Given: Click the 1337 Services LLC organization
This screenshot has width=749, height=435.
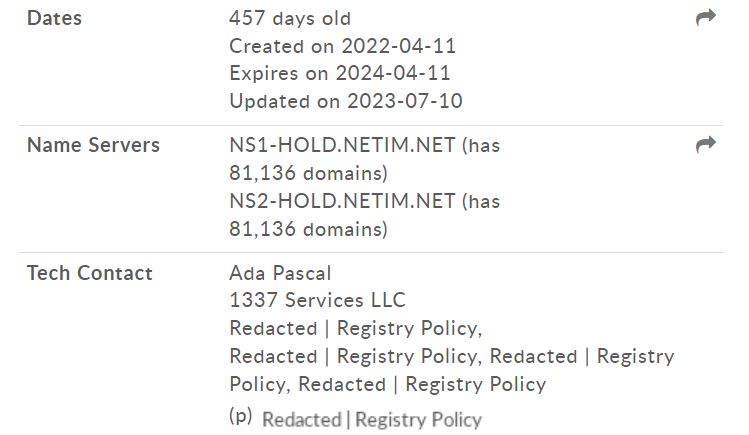Looking at the screenshot, I should pos(317,300).
